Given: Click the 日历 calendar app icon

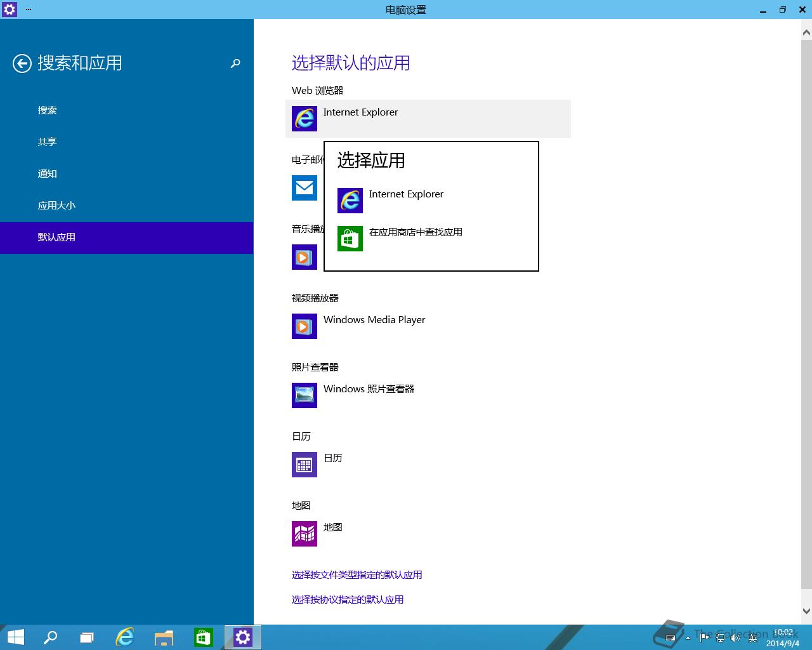Looking at the screenshot, I should [x=304, y=465].
